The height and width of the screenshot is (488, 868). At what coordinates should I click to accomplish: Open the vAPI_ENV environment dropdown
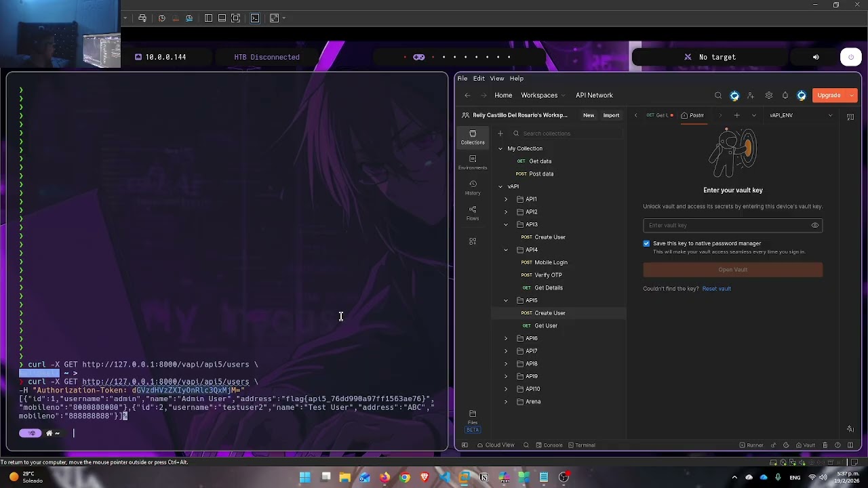tap(801, 115)
